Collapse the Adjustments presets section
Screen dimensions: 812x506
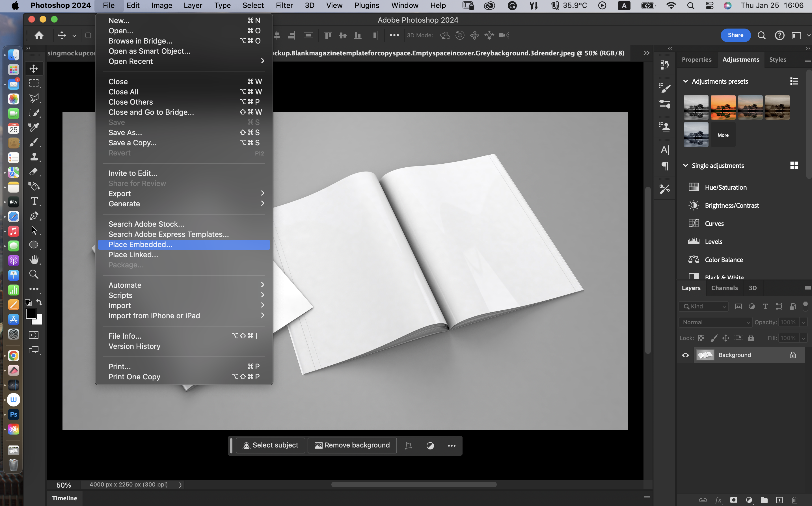pos(685,81)
